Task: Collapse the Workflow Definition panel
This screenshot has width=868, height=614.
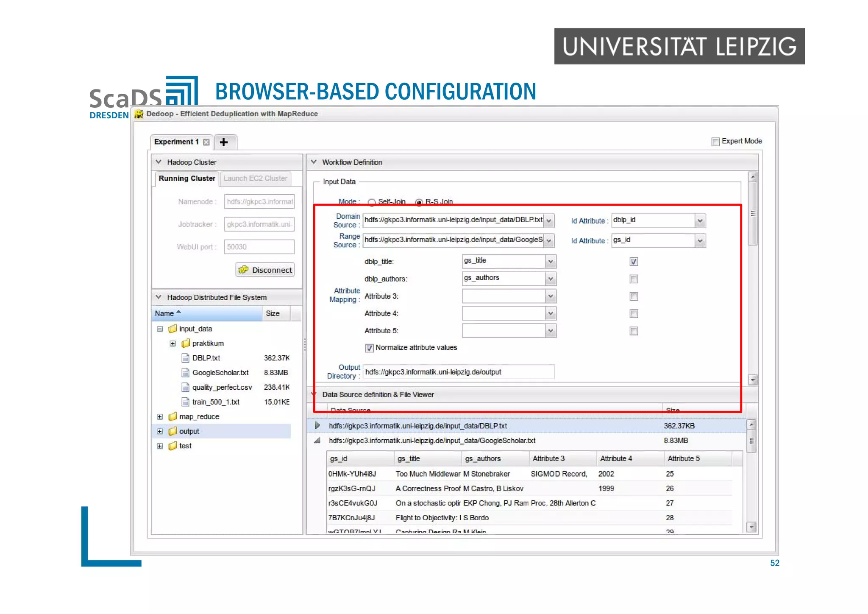Action: pos(314,162)
